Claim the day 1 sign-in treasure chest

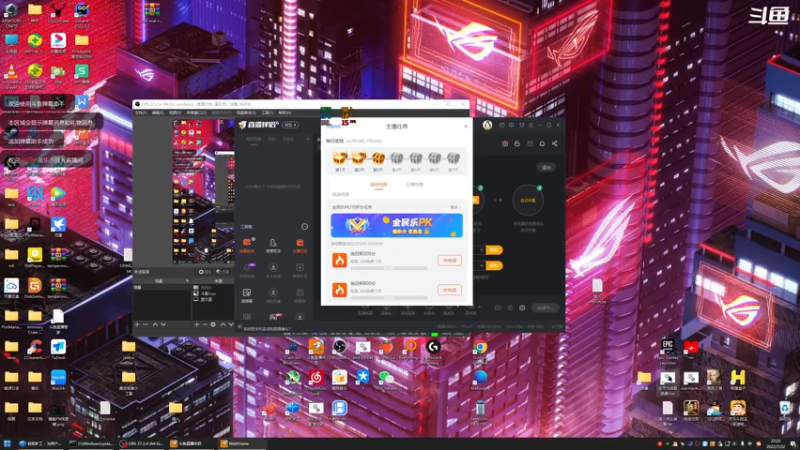pyautogui.click(x=340, y=159)
